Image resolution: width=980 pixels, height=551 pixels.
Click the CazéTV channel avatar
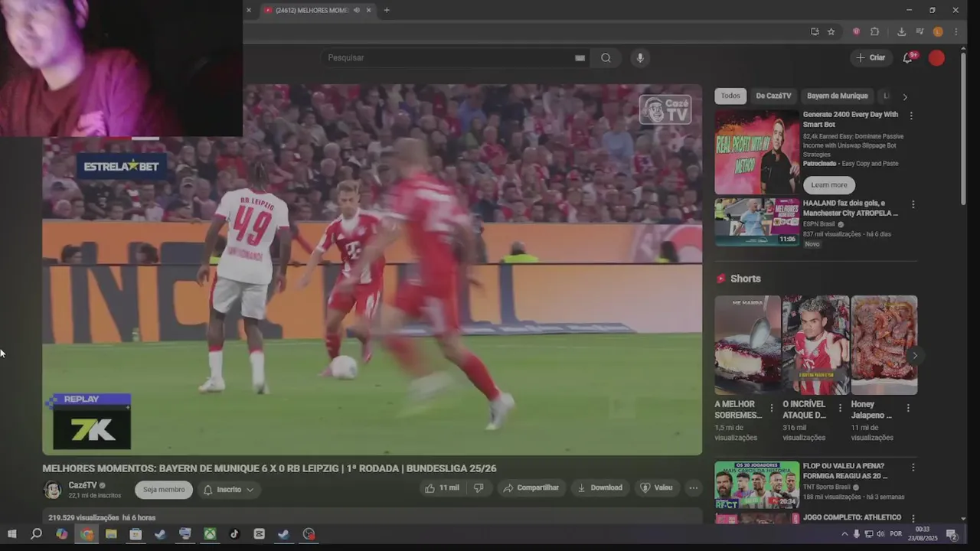53,490
